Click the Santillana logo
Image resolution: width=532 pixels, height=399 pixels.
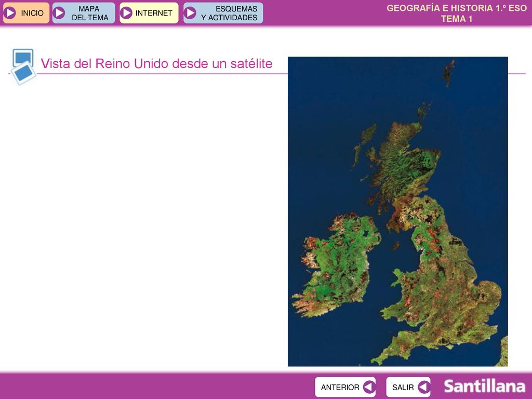click(485, 386)
